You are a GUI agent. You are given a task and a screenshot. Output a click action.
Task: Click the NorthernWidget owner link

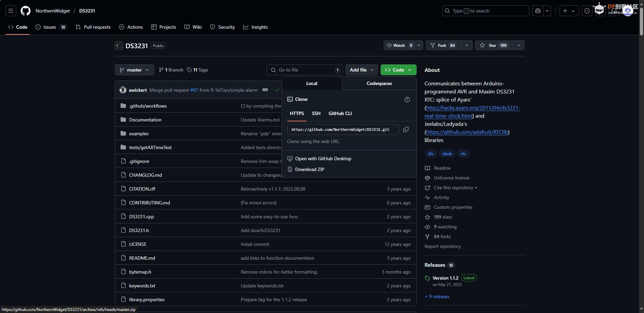click(53, 11)
